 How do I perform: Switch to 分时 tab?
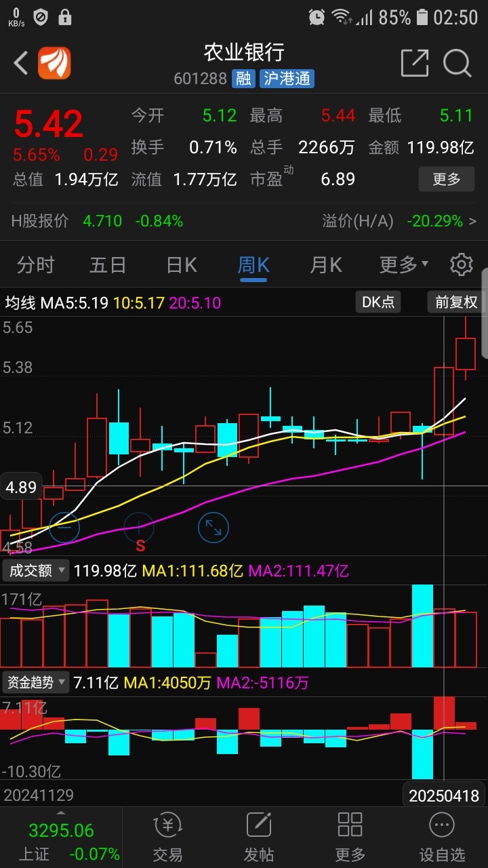36,264
